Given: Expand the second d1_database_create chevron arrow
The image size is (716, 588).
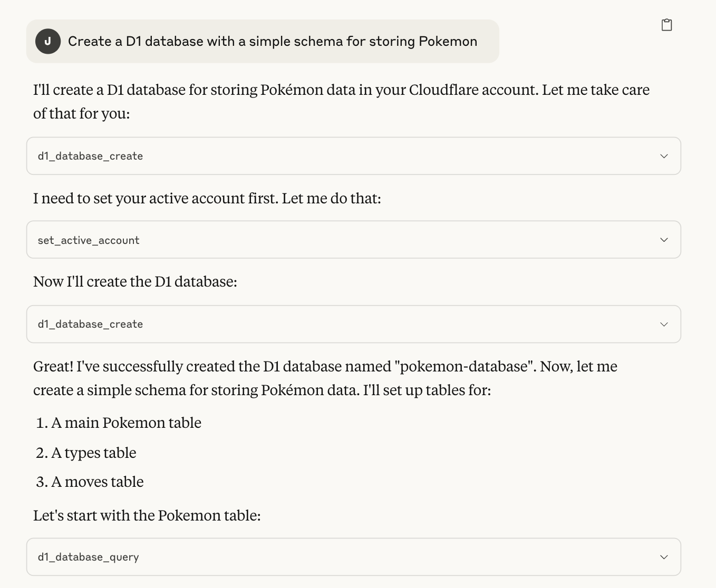Looking at the screenshot, I should pyautogui.click(x=664, y=324).
